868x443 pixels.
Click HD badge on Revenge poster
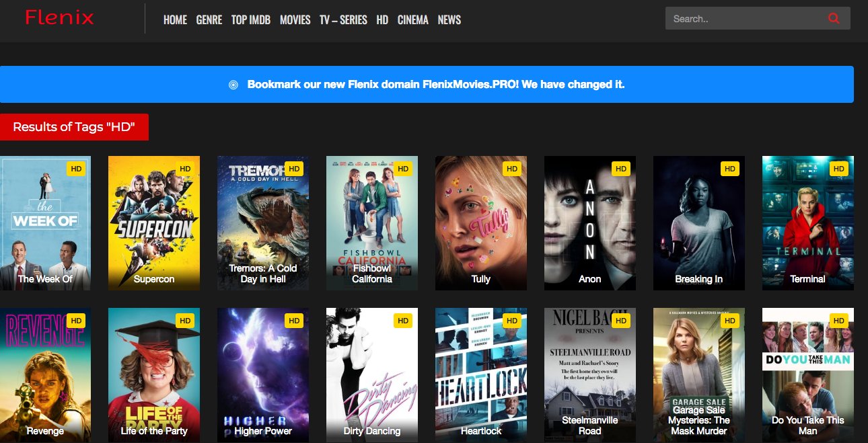click(x=76, y=321)
